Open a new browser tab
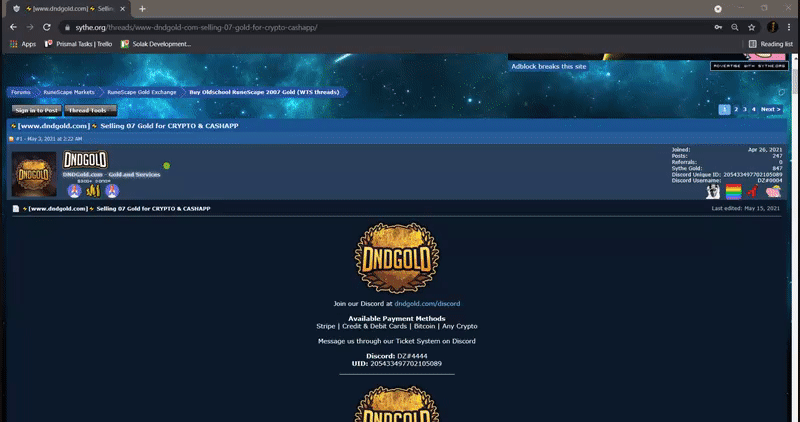The image size is (800, 422). click(x=142, y=9)
